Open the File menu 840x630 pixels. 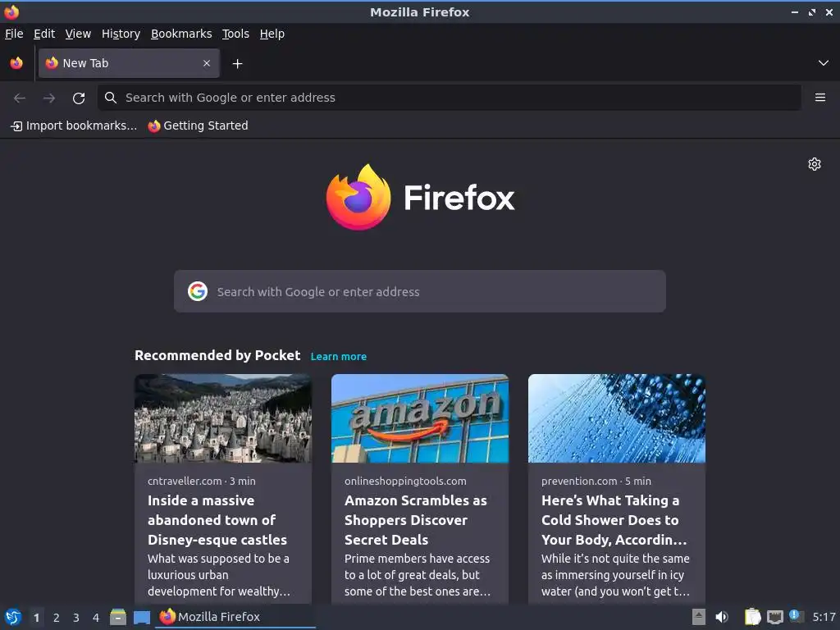(14, 34)
